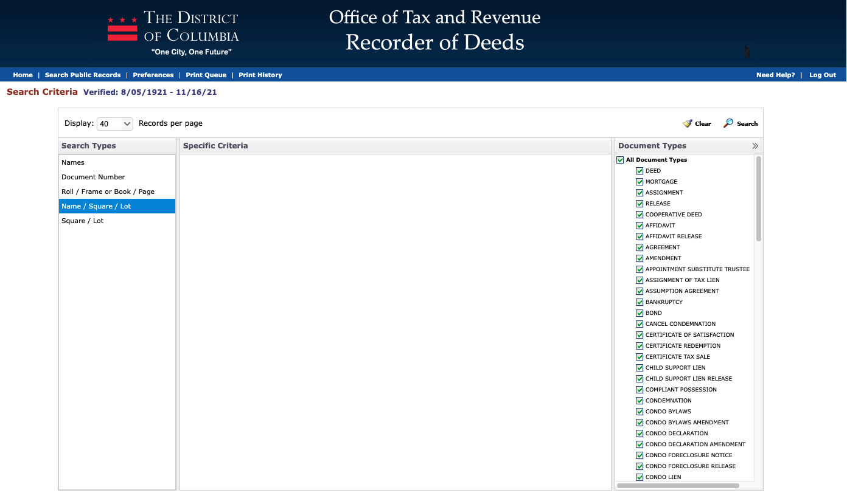This screenshot has width=847, height=504.
Task: Uncheck the DEED document type
Action: pyautogui.click(x=640, y=170)
